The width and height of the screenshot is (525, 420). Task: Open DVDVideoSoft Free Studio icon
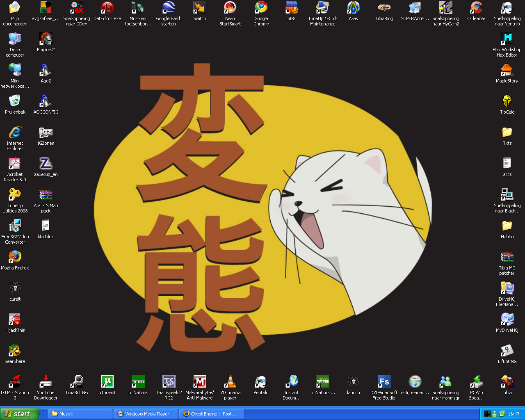(x=384, y=381)
